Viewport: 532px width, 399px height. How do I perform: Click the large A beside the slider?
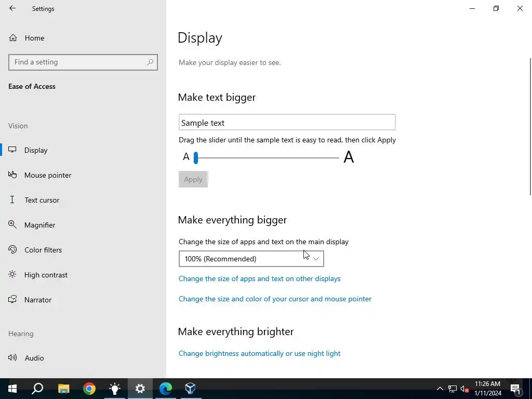pyautogui.click(x=349, y=157)
